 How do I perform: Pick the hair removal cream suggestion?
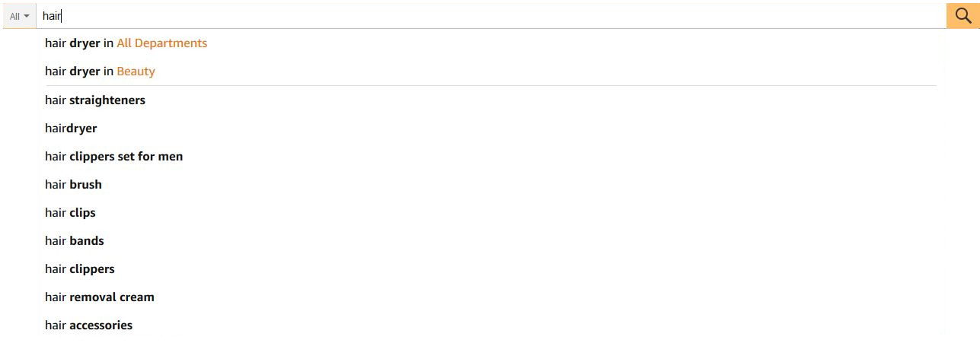pyautogui.click(x=99, y=297)
